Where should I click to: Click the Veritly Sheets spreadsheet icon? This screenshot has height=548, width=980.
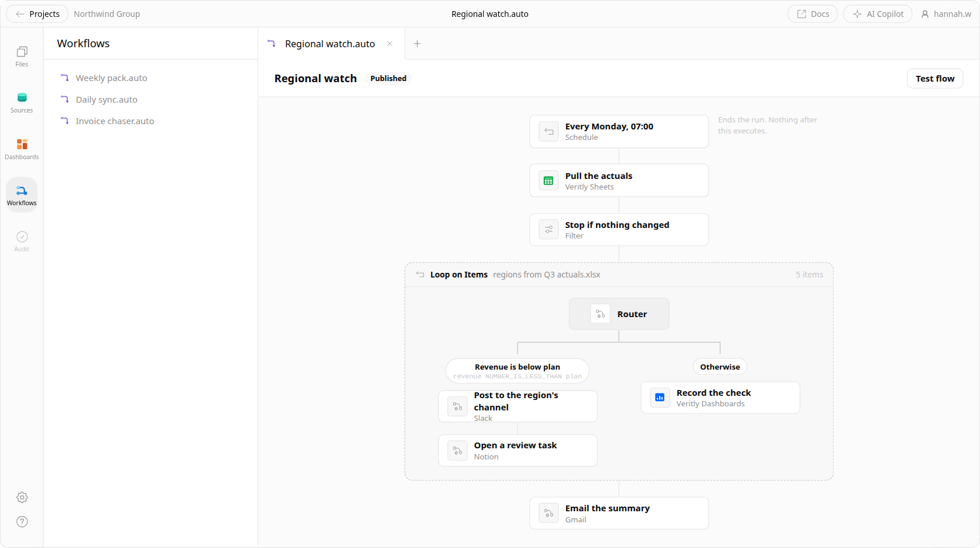[548, 181]
